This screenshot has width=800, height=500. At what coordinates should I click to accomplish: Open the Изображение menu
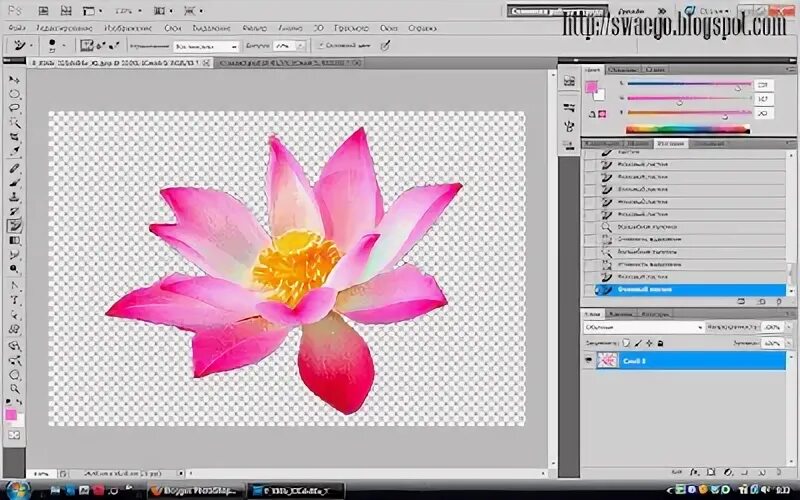(x=128, y=28)
